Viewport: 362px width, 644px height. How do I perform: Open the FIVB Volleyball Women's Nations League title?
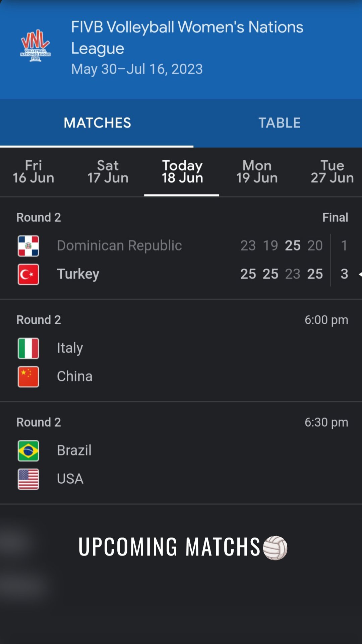pyautogui.click(x=187, y=38)
